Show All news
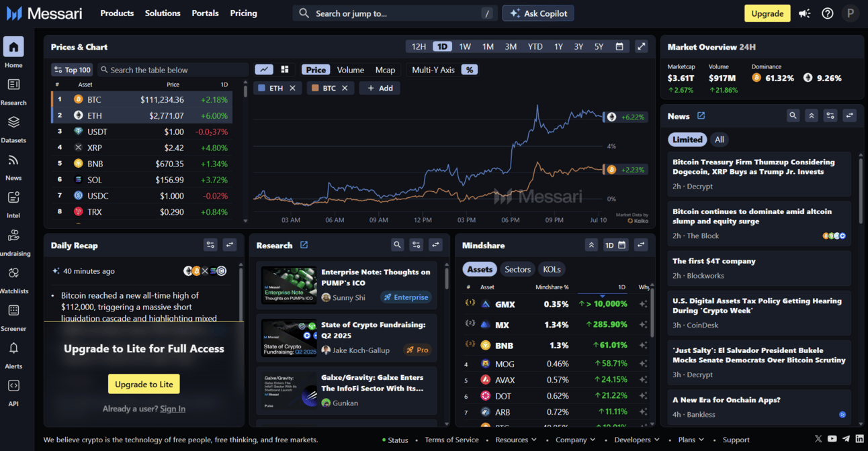 [720, 140]
